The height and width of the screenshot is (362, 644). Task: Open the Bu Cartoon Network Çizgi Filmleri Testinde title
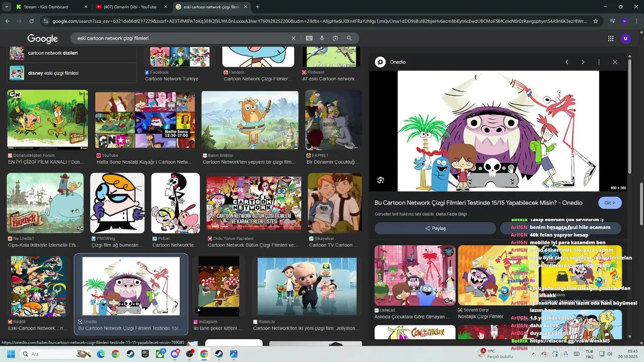click(x=478, y=203)
